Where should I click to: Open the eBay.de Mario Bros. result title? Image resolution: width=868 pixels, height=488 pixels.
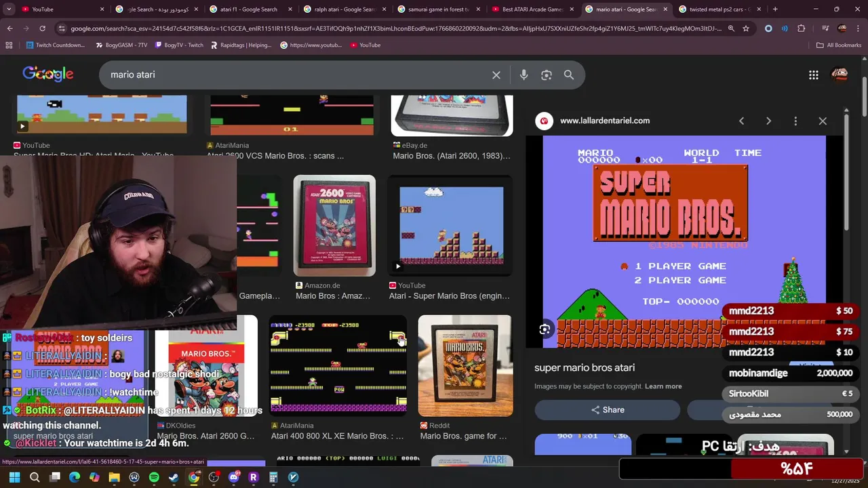point(452,156)
